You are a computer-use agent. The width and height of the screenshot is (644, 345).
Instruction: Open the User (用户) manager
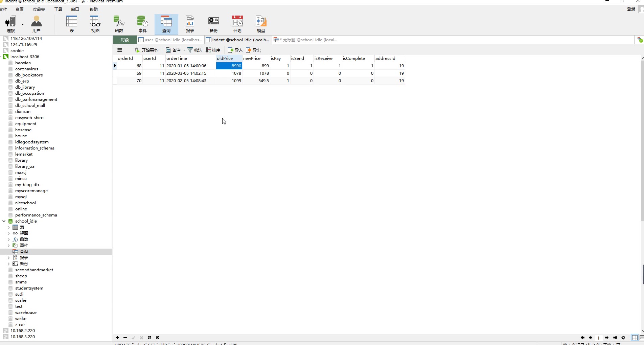click(36, 24)
